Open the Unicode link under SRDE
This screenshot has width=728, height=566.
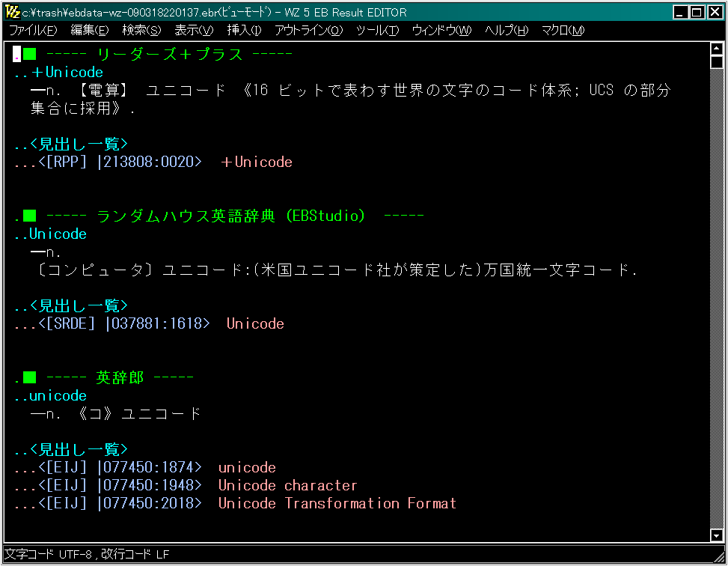[x=255, y=324]
